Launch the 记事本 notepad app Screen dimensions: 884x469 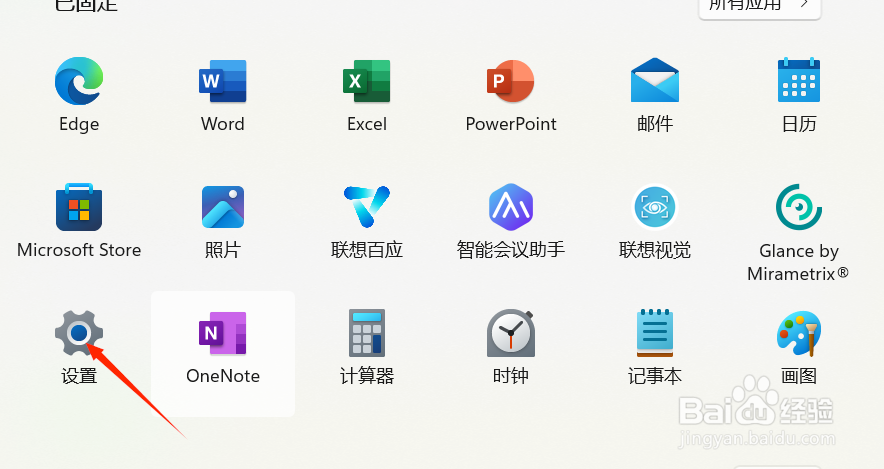(655, 333)
